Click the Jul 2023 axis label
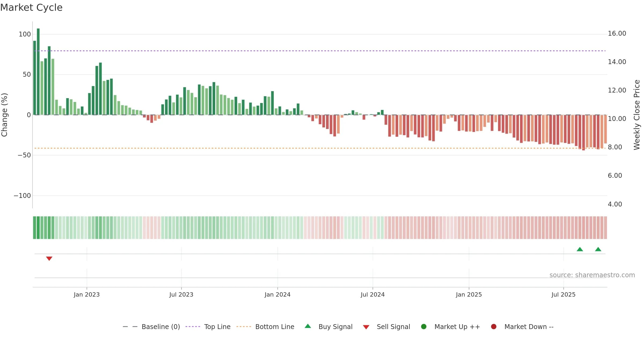 [181, 294]
